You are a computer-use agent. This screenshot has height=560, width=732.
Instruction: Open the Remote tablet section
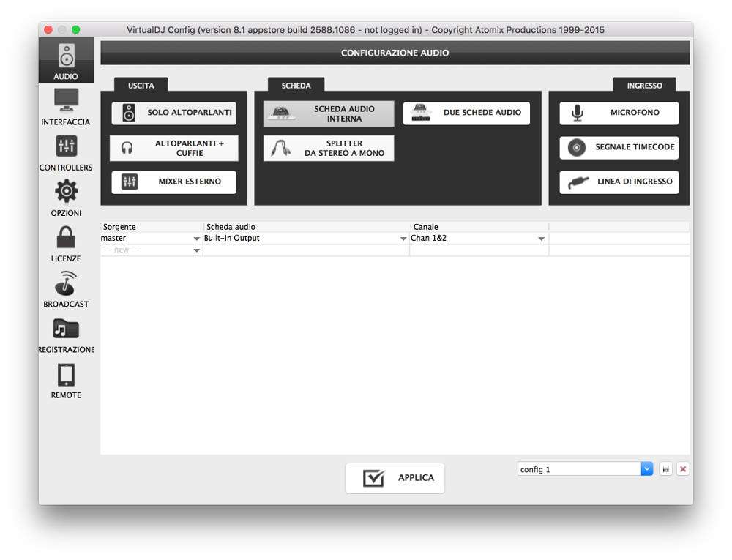tap(66, 381)
